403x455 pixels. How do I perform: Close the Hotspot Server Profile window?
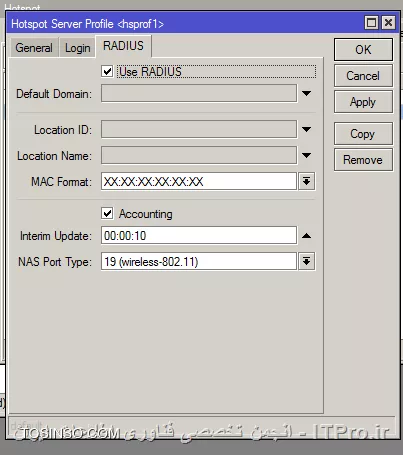point(388,23)
